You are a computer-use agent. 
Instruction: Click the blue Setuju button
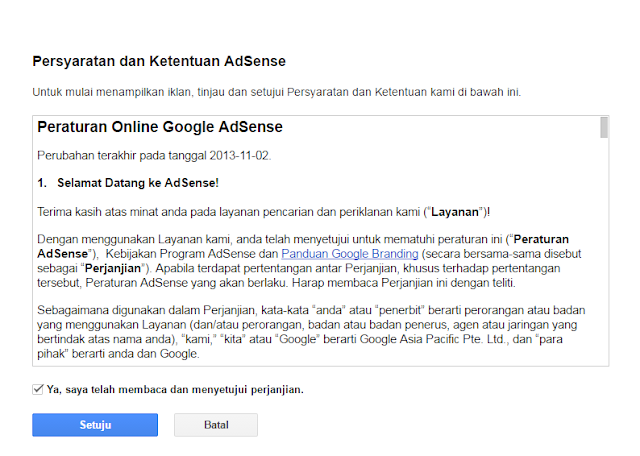[95, 425]
